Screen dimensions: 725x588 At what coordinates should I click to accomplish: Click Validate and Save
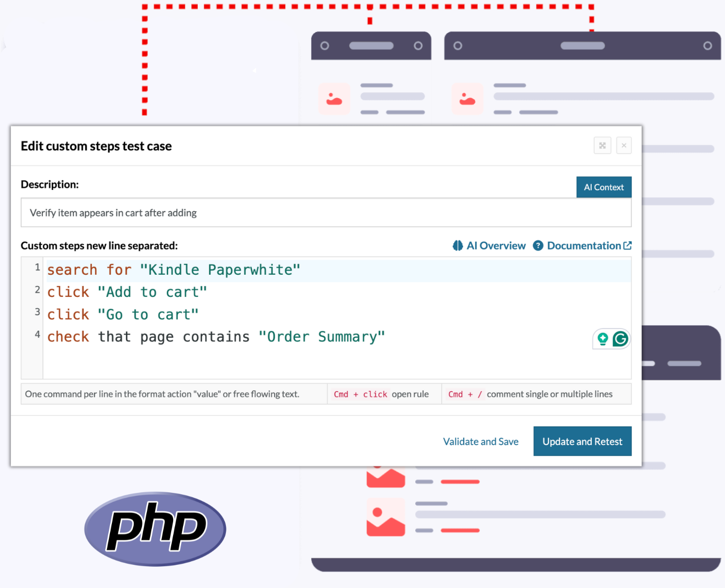coord(480,441)
